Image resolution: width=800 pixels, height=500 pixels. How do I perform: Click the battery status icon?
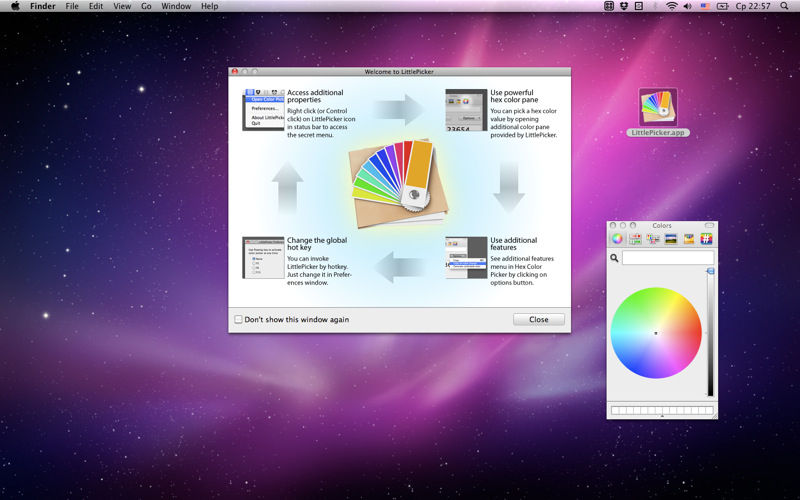coord(722,6)
